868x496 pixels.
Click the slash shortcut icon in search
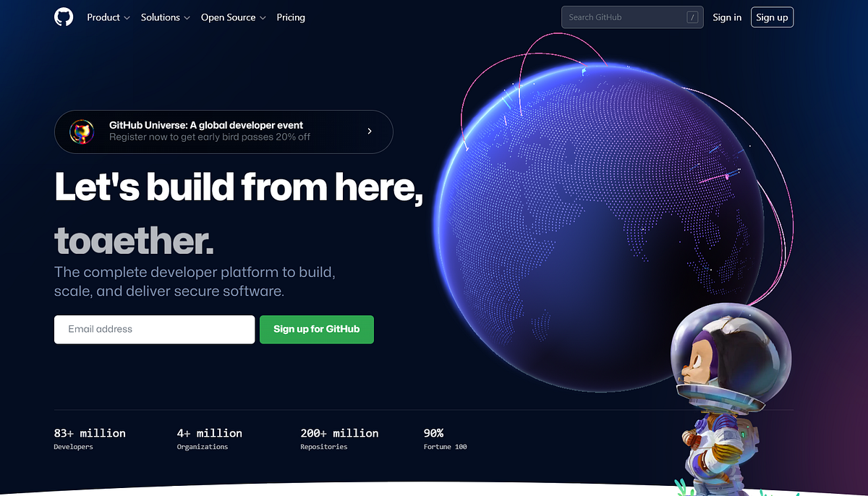coord(693,17)
